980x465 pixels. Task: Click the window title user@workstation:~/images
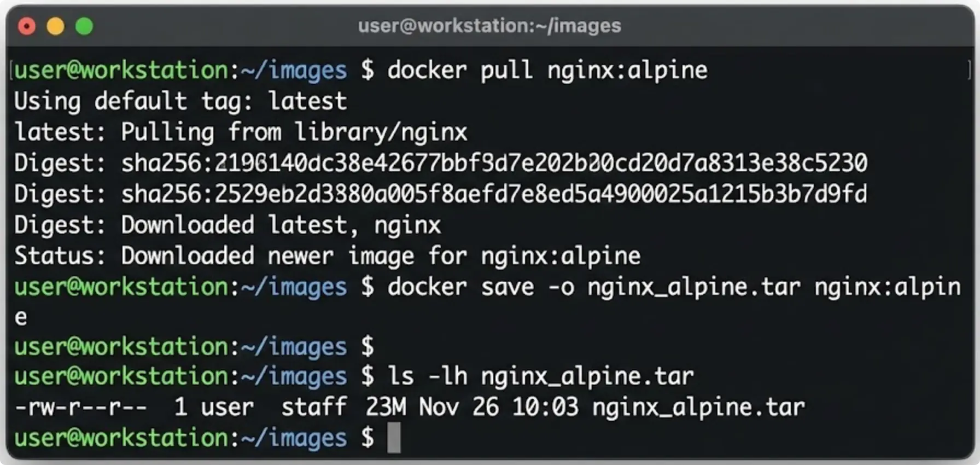pyautogui.click(x=489, y=26)
